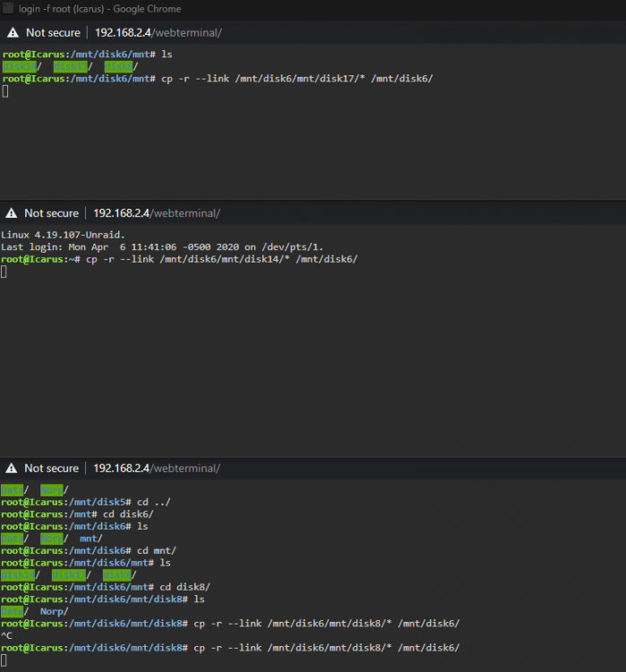The width and height of the screenshot is (626, 672).
Task: Click the warning triangle icon in the bottom window
Action: pyautogui.click(x=12, y=468)
